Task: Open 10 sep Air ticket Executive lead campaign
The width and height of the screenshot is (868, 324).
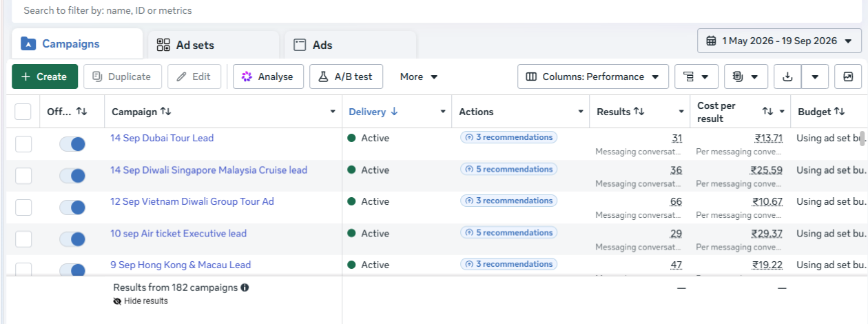Action: [x=178, y=233]
